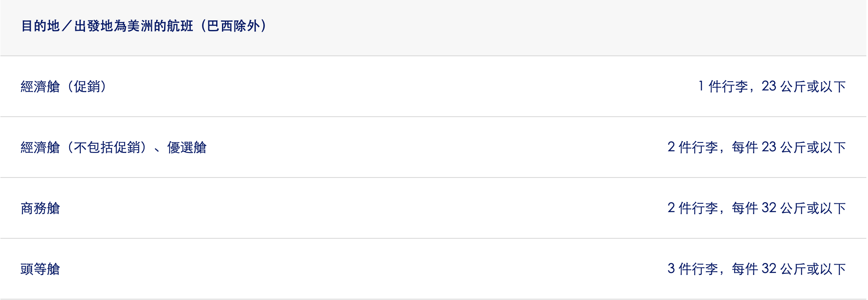Select the 頭等艙 row label

[x=40, y=269]
